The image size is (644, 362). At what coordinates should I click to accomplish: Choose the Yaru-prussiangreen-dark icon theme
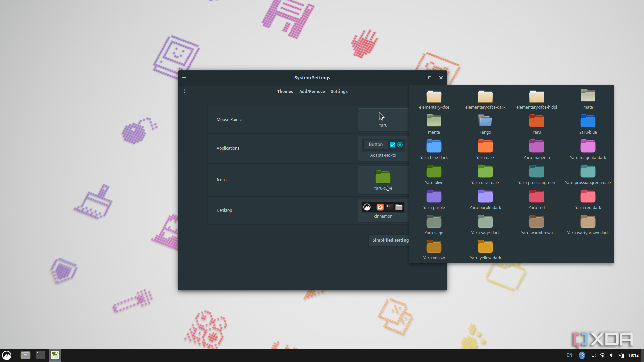[588, 175]
